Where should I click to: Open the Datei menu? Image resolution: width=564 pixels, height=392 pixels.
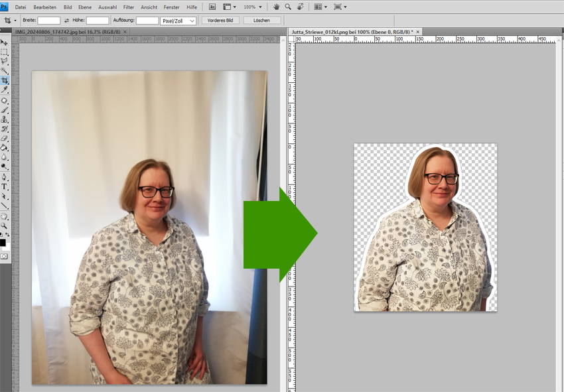click(21, 7)
